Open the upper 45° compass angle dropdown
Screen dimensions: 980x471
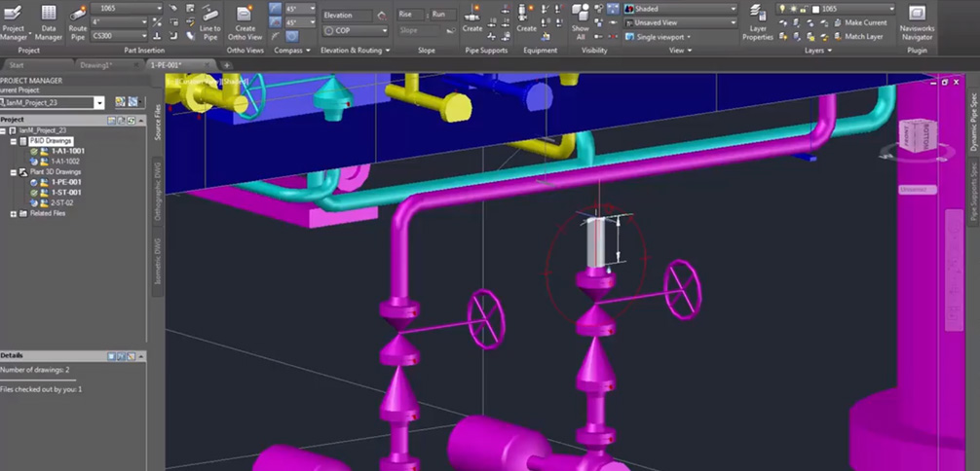(301, 9)
